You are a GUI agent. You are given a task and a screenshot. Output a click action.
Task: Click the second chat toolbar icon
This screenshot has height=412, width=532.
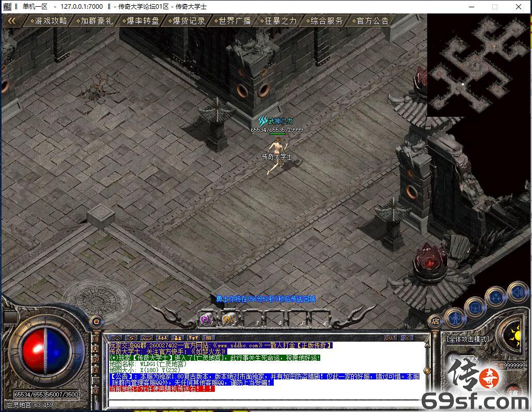pos(131,338)
